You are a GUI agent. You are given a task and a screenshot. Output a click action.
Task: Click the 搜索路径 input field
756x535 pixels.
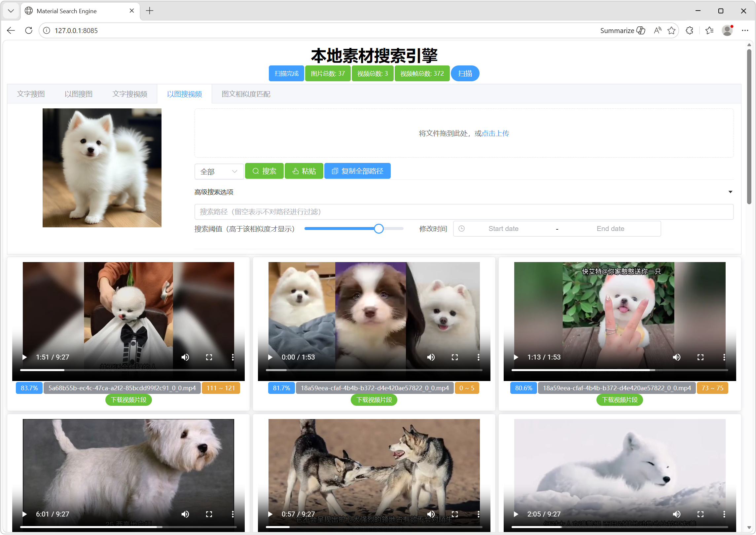[464, 212]
